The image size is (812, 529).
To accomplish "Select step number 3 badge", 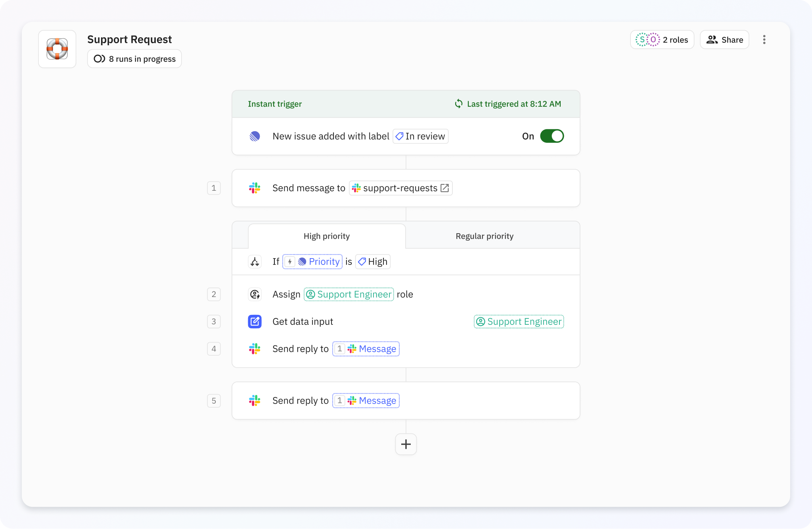I will pos(214,322).
